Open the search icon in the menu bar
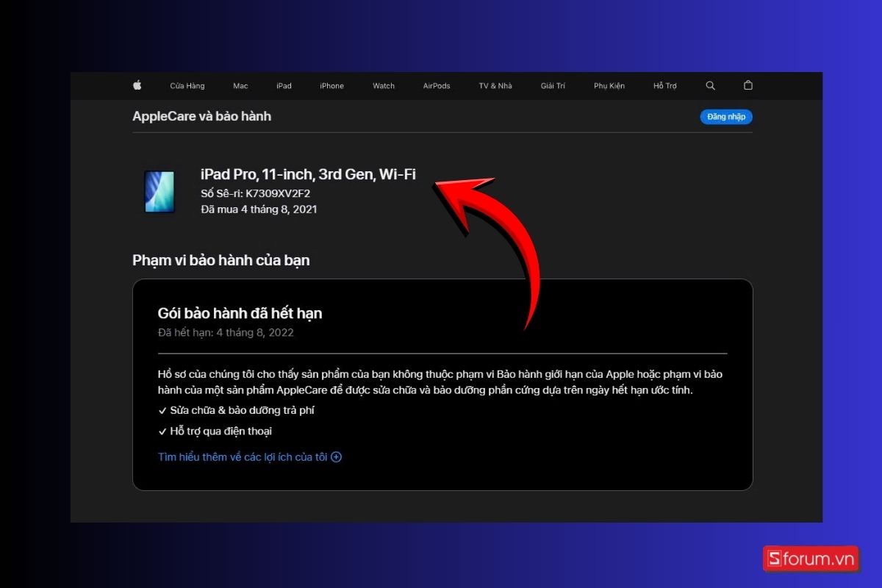The height and width of the screenshot is (588, 882). (x=710, y=85)
